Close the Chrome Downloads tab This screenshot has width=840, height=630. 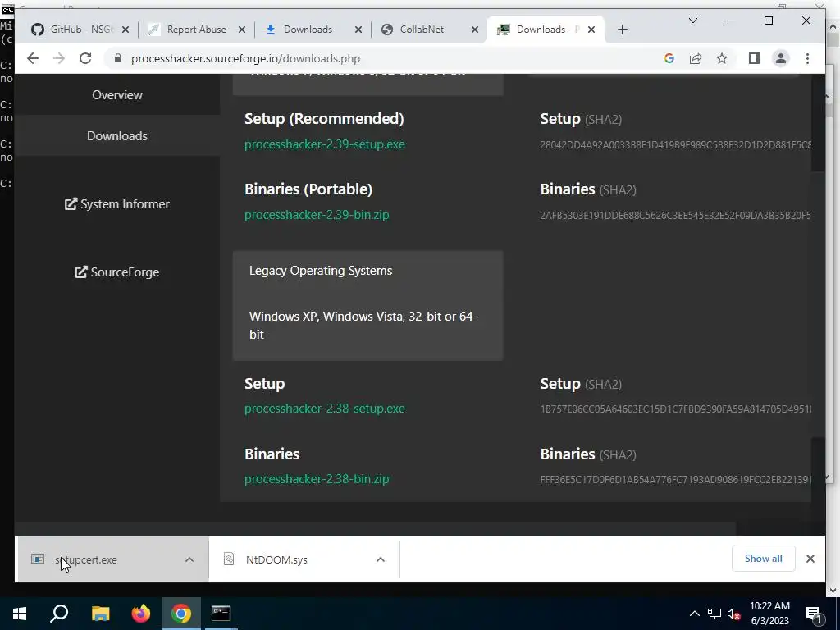tap(358, 30)
